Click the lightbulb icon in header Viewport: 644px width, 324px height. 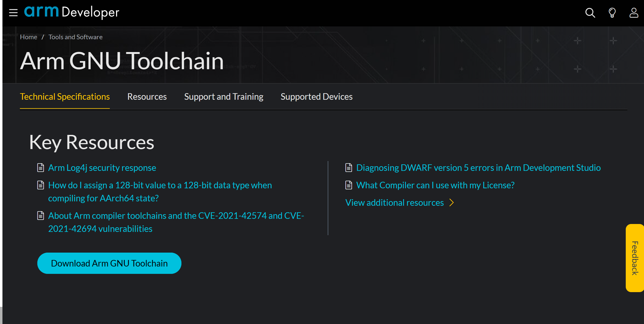point(612,13)
